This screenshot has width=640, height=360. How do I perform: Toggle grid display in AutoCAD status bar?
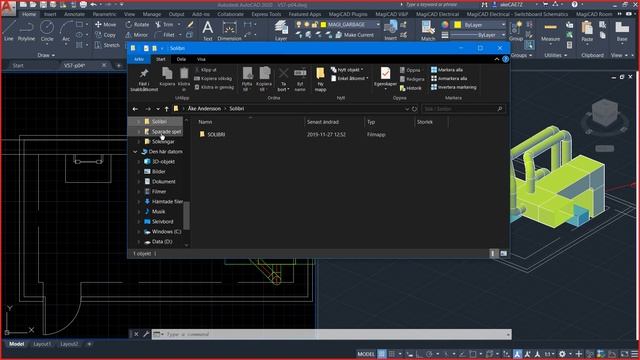click(382, 354)
